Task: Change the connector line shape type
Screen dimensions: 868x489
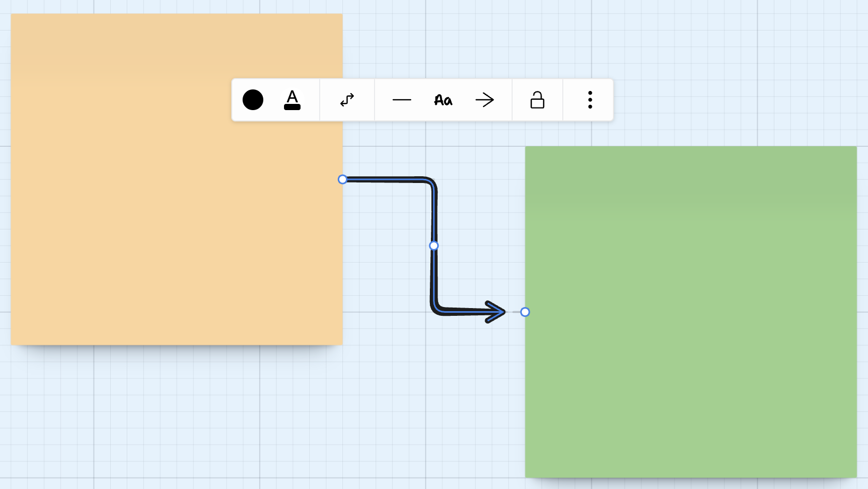Action: click(347, 100)
